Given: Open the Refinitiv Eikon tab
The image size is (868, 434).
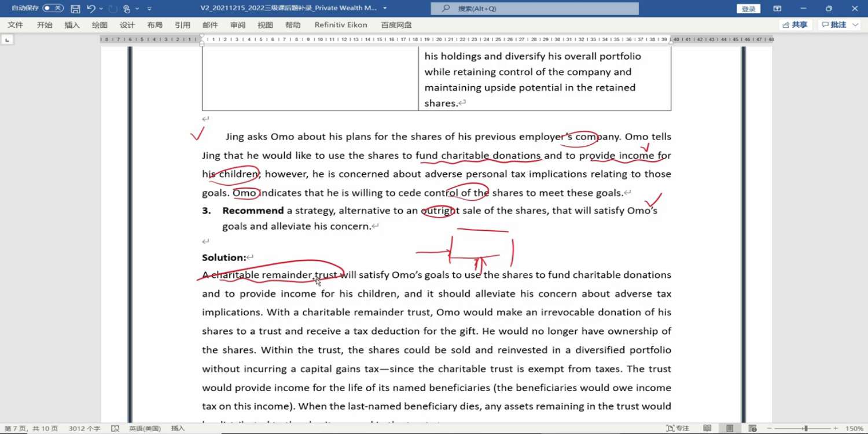Looking at the screenshot, I should point(340,25).
